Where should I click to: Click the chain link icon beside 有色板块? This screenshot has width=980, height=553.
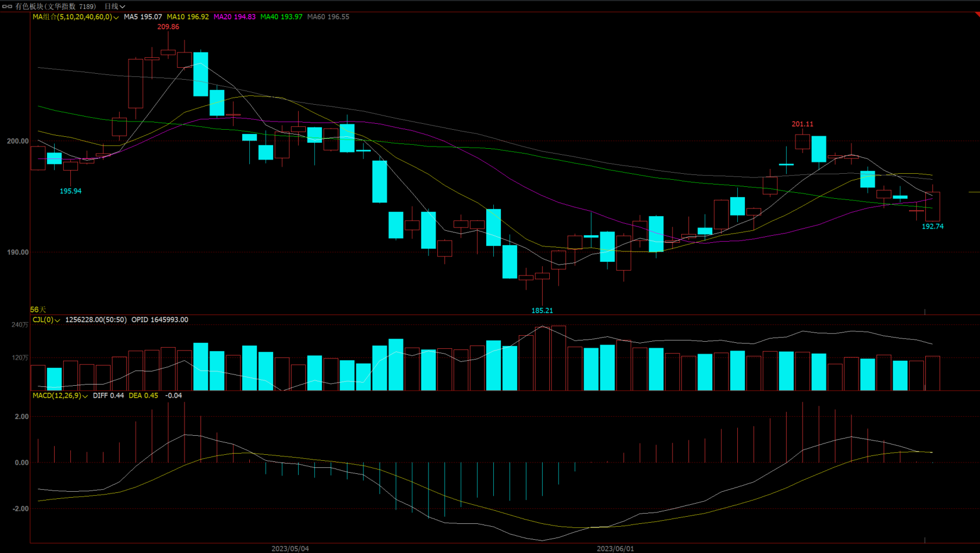pyautogui.click(x=7, y=7)
